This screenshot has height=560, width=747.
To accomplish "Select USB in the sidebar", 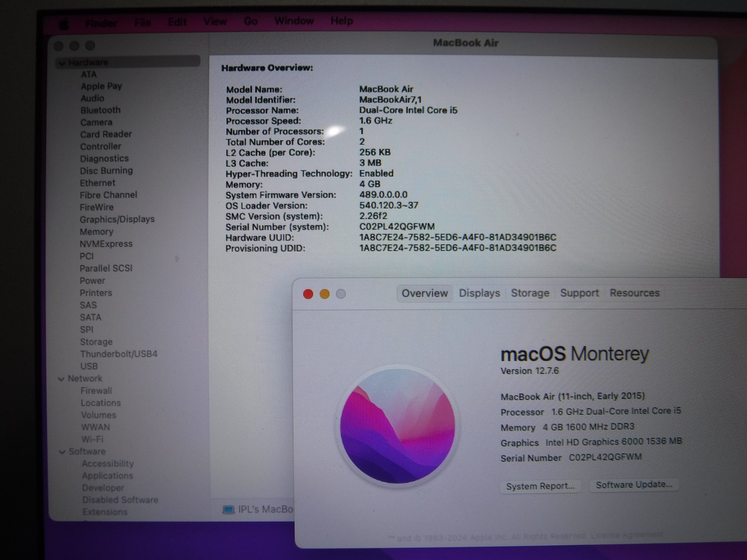I will point(89,366).
